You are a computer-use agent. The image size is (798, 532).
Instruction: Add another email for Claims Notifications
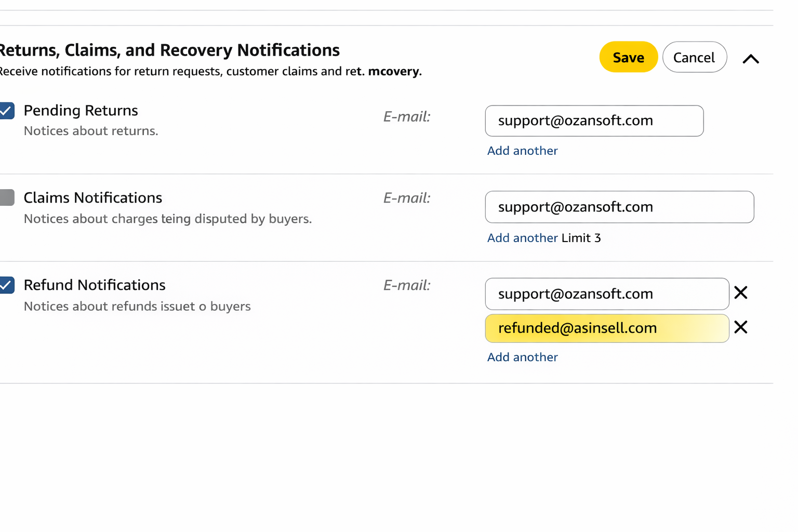point(522,238)
